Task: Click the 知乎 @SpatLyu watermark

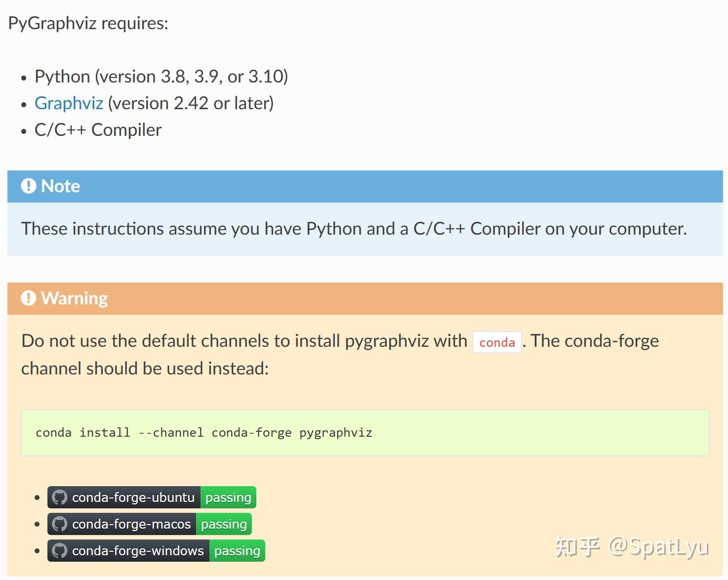Action: point(632,547)
